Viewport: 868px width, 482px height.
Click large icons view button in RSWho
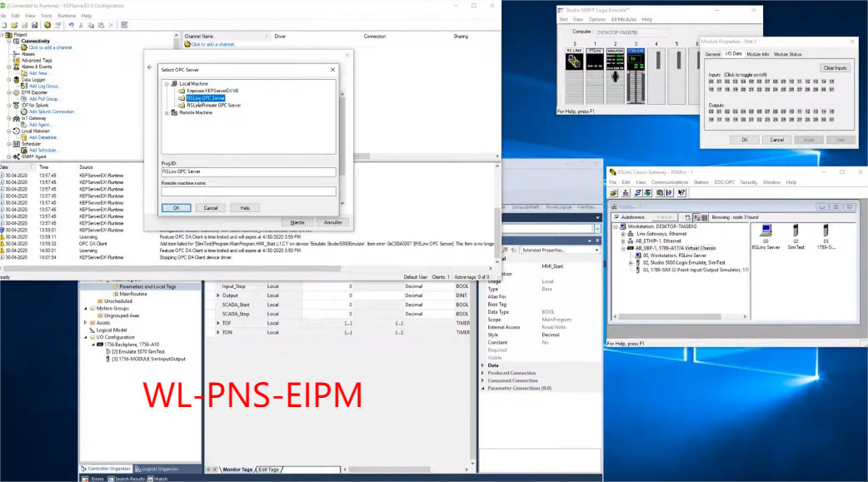(696, 217)
